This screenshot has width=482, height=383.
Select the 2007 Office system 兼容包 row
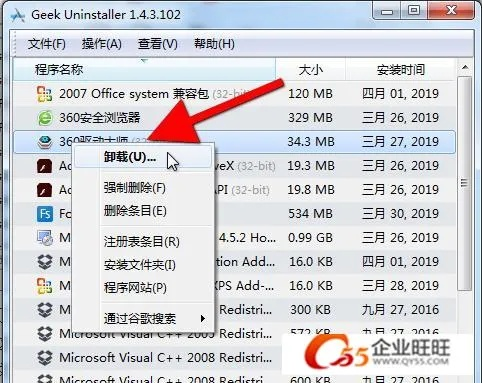coord(235,94)
